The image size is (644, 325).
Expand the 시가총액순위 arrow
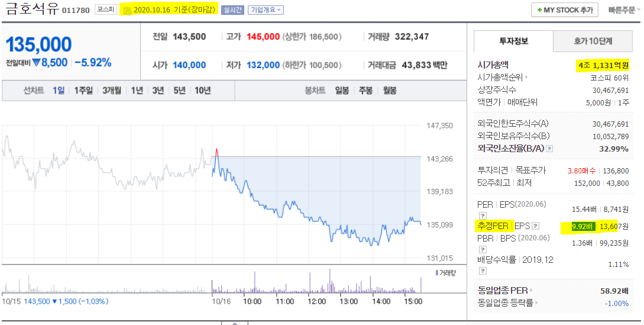526,78
